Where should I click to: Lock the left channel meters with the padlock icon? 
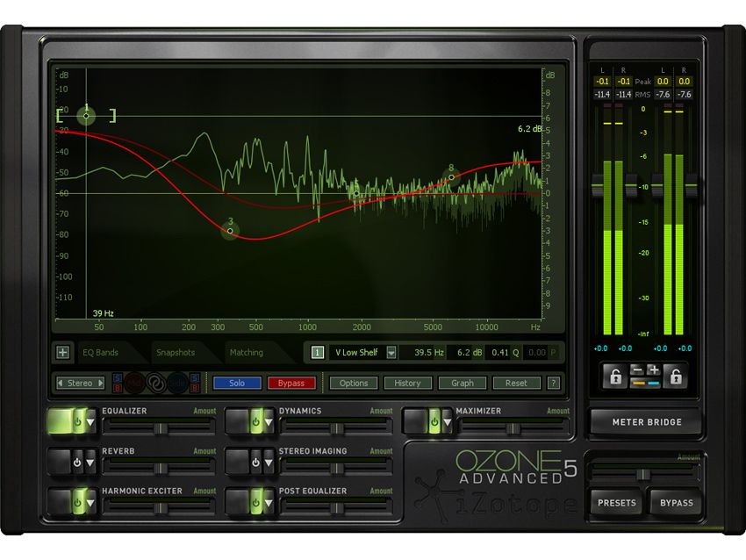click(615, 376)
